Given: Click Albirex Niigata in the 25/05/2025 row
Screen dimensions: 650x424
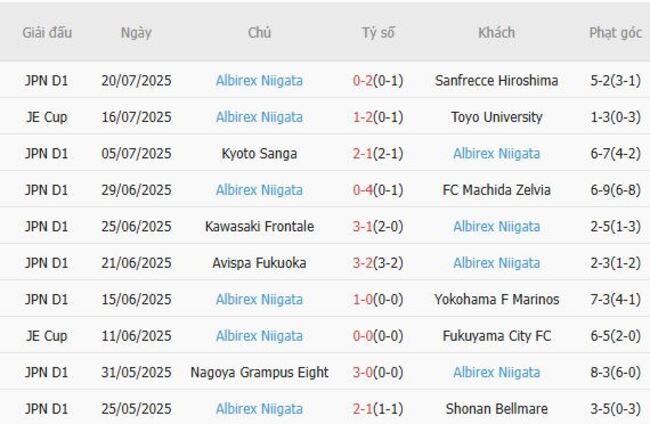Looking at the screenshot, I should tap(259, 408).
